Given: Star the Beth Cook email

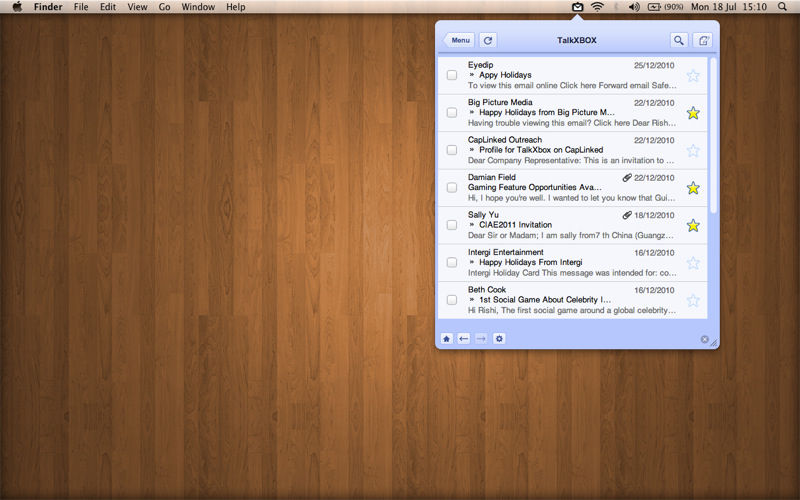Looking at the screenshot, I should tap(693, 301).
